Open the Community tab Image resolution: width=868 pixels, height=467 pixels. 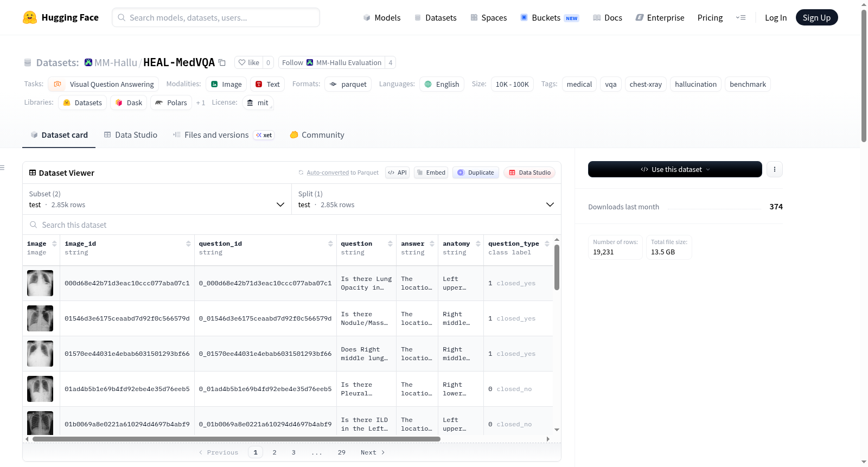[x=317, y=135]
